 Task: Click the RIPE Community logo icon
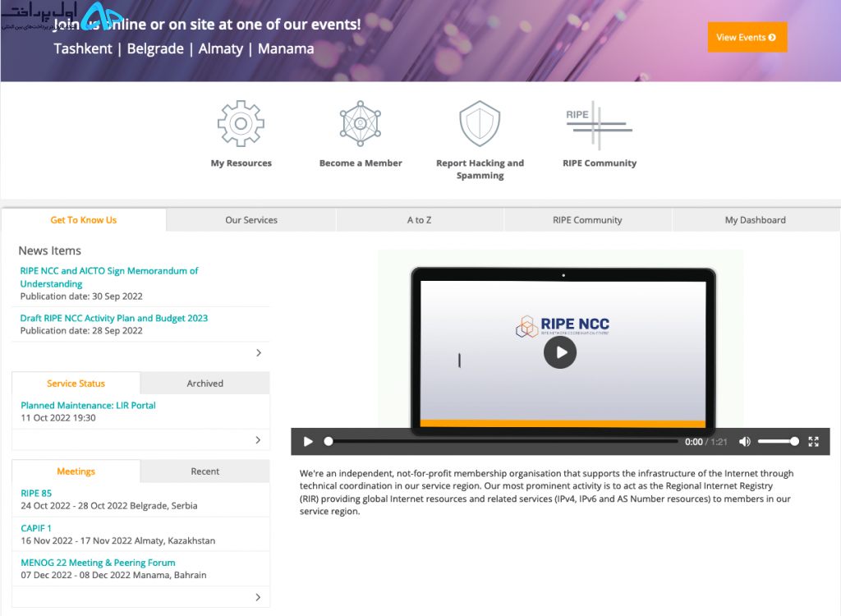599,125
